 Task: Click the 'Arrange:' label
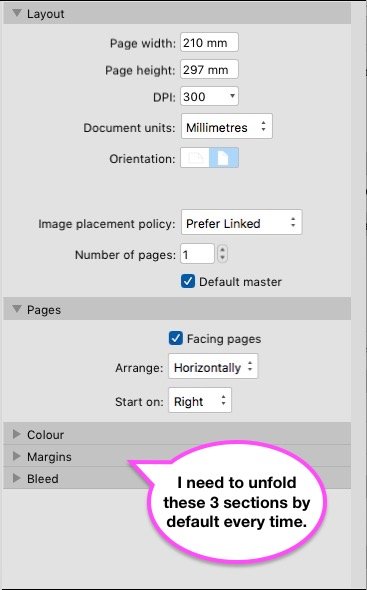(x=139, y=368)
